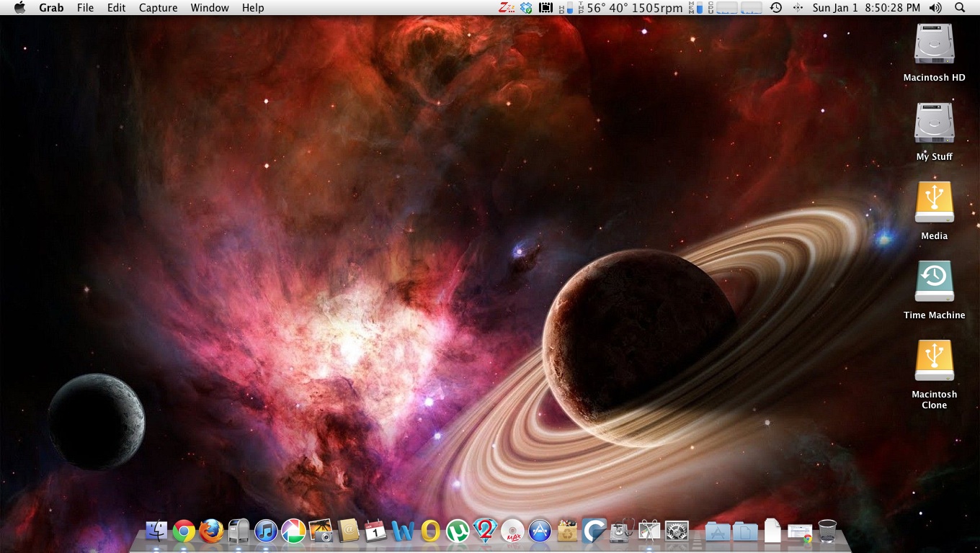Viewport: 980px width, 553px height.
Task: Select the Macintosh Clone USB drive
Action: [x=934, y=361]
